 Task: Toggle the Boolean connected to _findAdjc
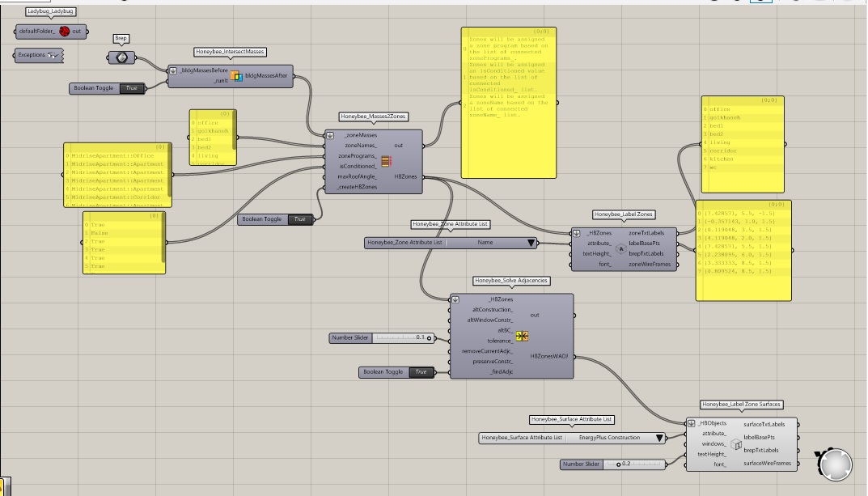pyautogui.click(x=421, y=372)
